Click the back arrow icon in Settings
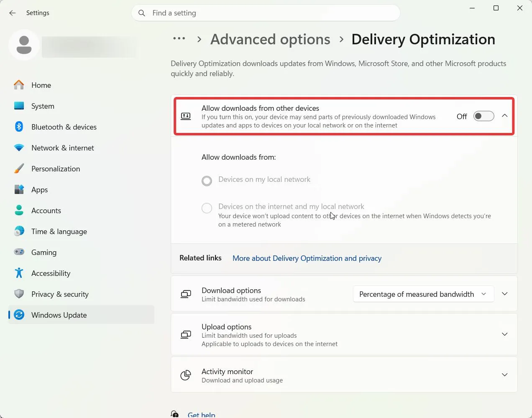 (x=13, y=13)
